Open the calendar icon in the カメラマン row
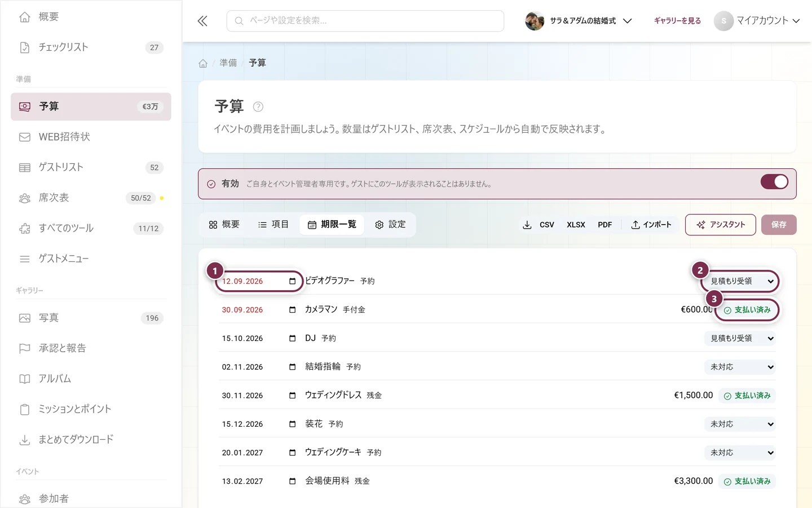Image resolution: width=812 pixels, height=508 pixels. pyautogui.click(x=292, y=310)
